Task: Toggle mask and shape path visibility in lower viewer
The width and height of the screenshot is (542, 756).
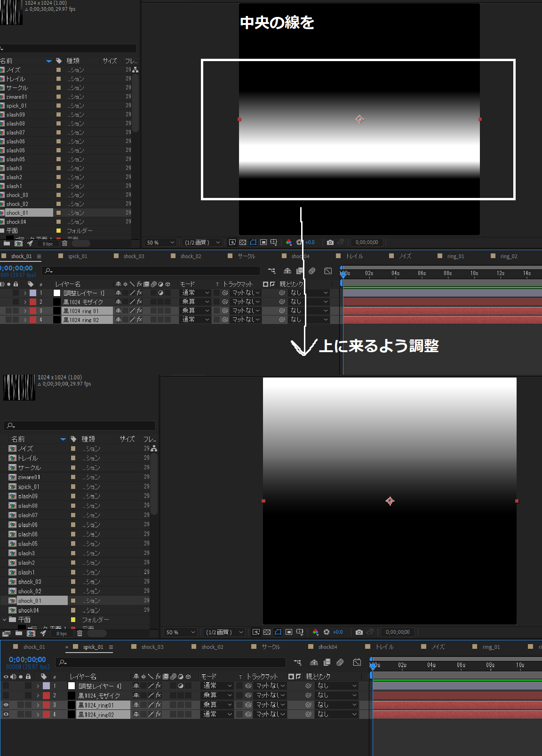Action: (x=278, y=632)
